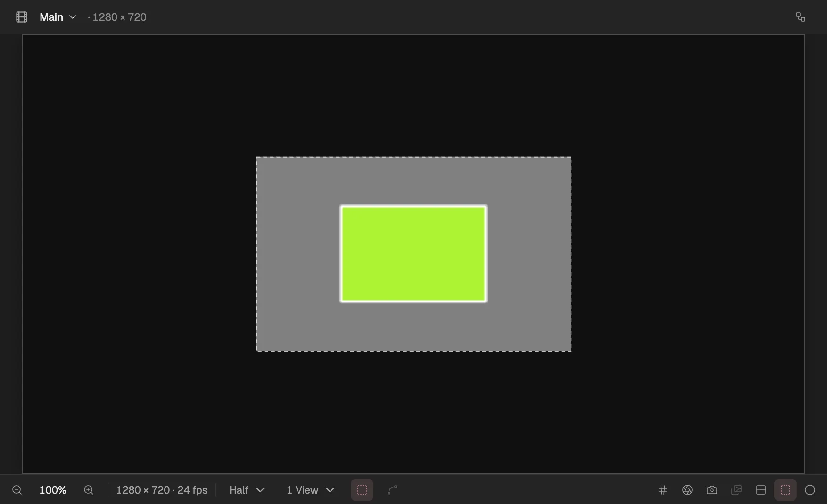This screenshot has width=827, height=504.
Task: Click the film composition icon beside Main
Action: click(x=22, y=17)
